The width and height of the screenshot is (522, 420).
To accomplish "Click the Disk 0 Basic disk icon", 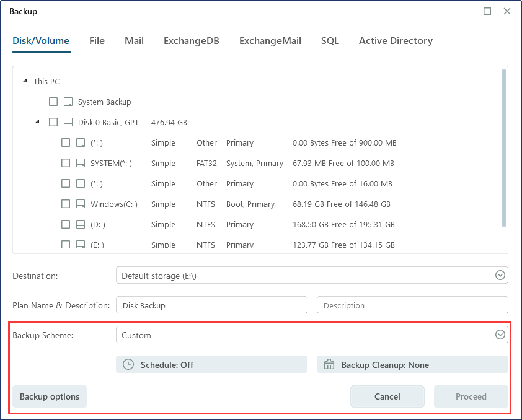I will coord(68,122).
